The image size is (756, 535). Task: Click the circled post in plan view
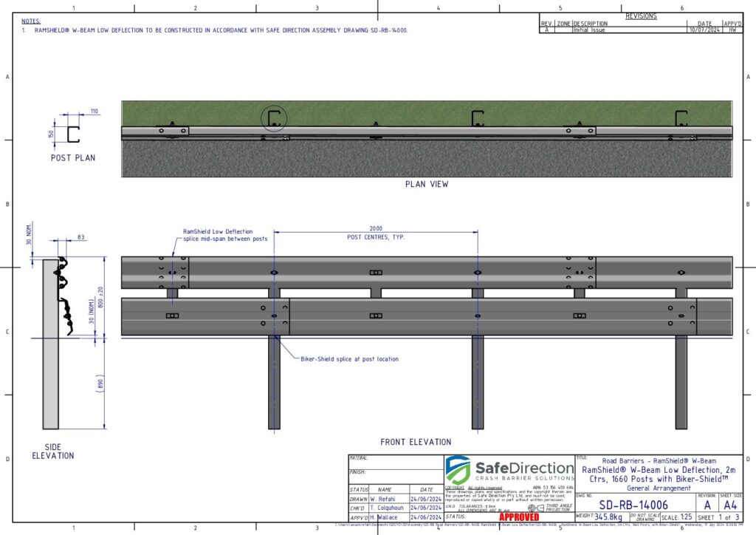(x=274, y=117)
